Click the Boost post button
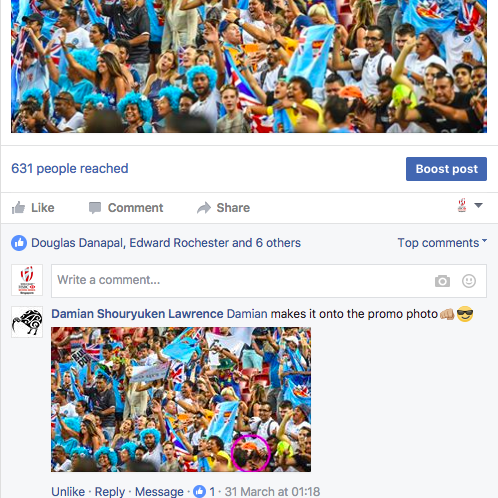This screenshot has width=498, height=498. pyautogui.click(x=446, y=169)
